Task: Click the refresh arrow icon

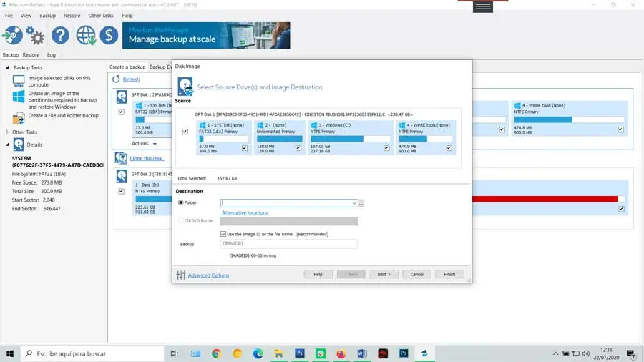Action: point(116,79)
